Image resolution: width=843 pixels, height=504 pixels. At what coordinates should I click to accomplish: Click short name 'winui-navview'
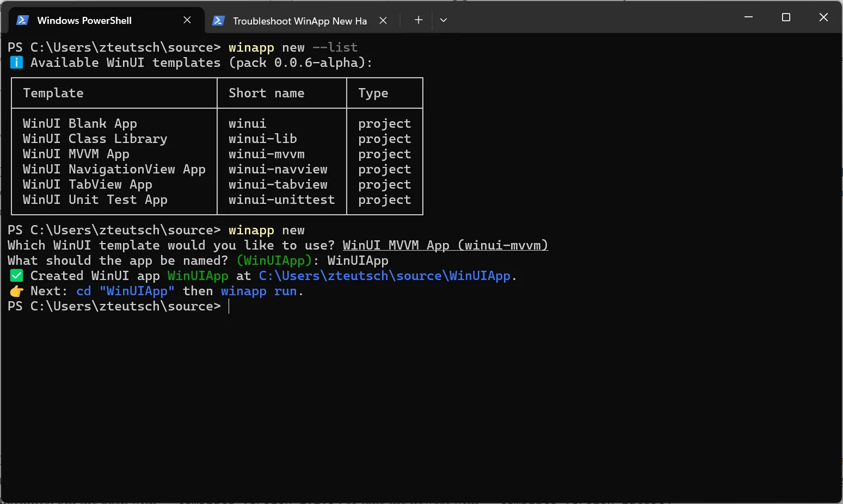click(278, 169)
